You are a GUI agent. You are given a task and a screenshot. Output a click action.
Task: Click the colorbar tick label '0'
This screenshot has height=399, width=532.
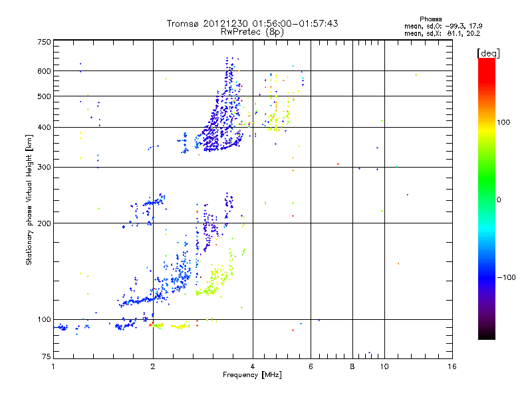[x=499, y=200]
